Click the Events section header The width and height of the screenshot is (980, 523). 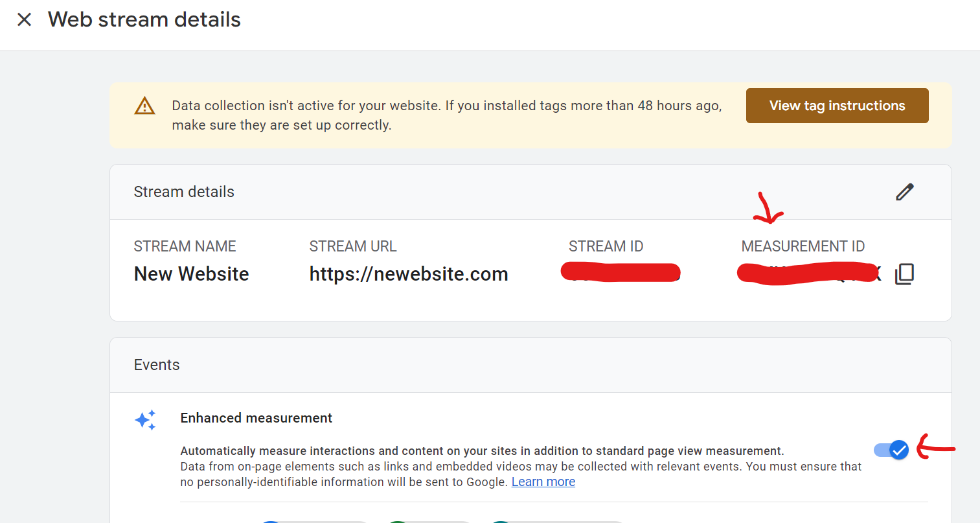tap(157, 365)
